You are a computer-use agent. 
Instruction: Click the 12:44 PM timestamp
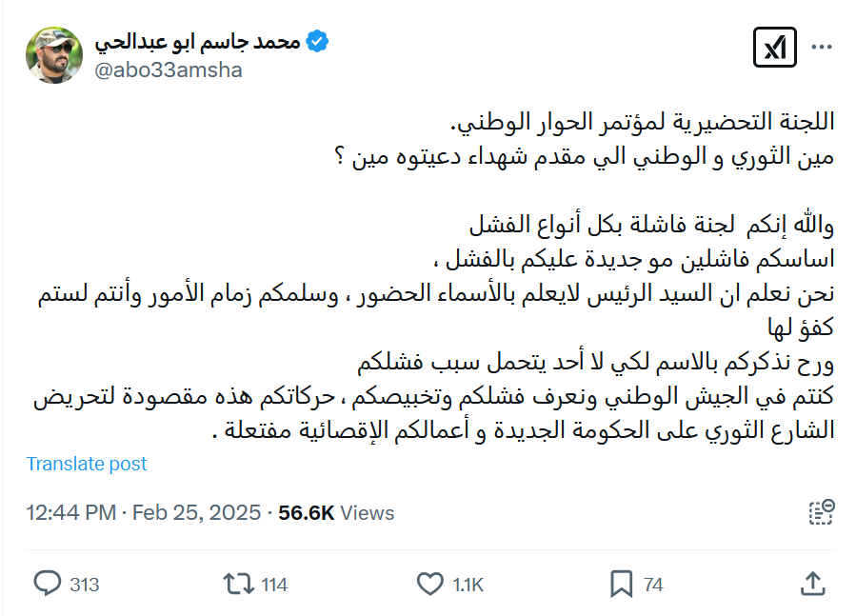pyautogui.click(x=70, y=513)
